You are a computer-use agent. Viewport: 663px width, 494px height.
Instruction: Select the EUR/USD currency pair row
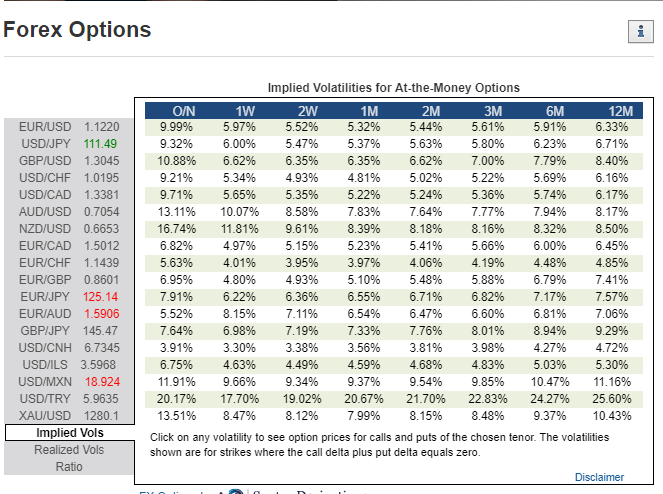pos(69,127)
